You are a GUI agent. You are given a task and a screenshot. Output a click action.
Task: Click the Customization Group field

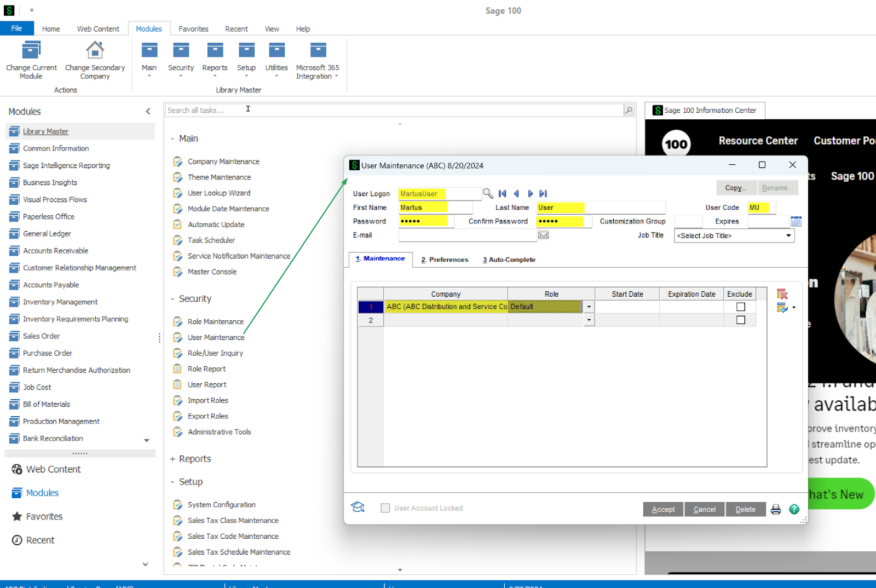(x=688, y=221)
